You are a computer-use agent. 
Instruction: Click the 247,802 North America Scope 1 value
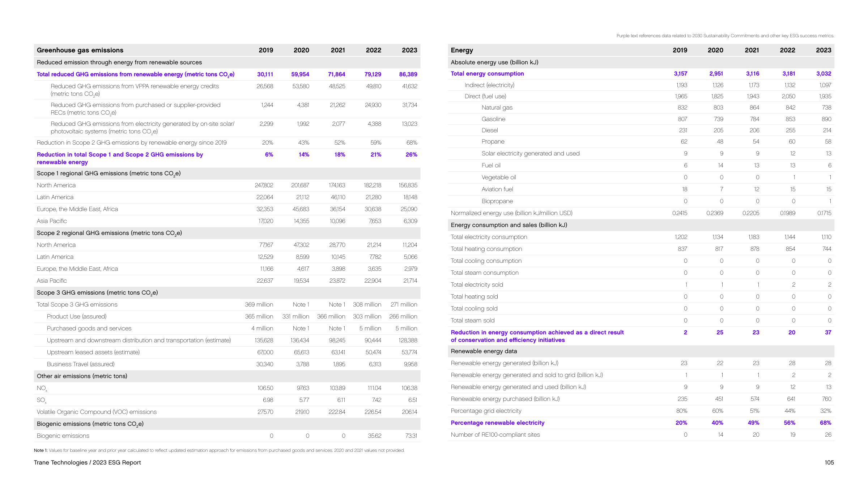click(x=264, y=185)
